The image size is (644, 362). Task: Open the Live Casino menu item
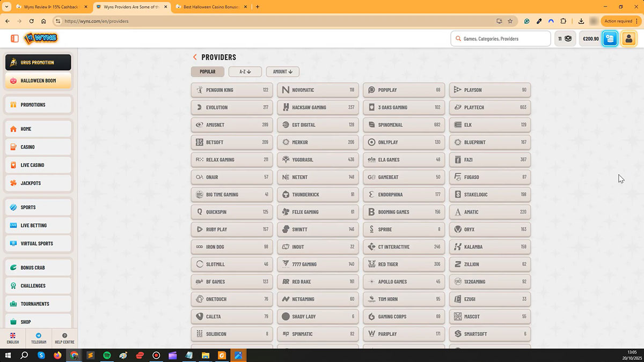pos(38,165)
